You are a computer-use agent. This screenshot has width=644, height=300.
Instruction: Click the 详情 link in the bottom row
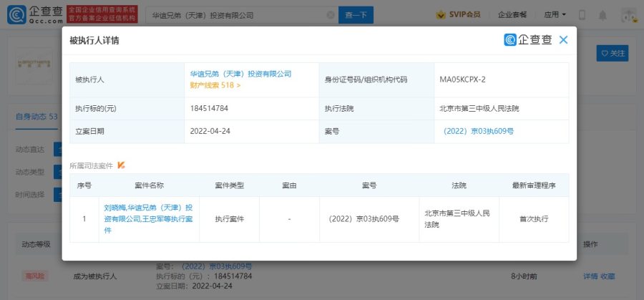click(590, 276)
